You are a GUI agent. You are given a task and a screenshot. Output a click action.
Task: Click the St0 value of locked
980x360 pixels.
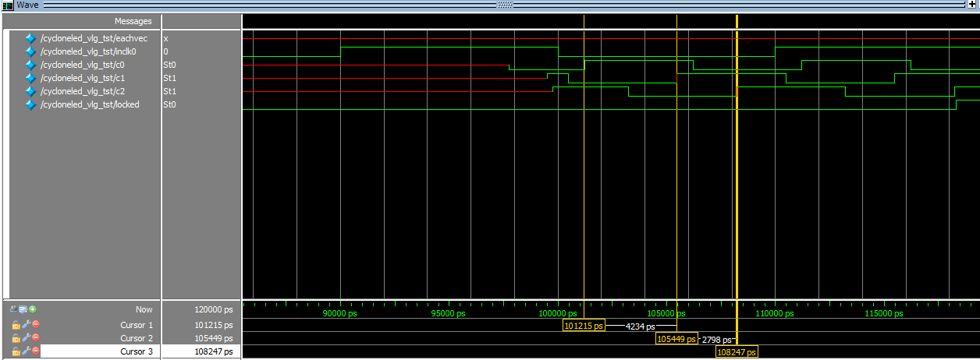pyautogui.click(x=169, y=104)
